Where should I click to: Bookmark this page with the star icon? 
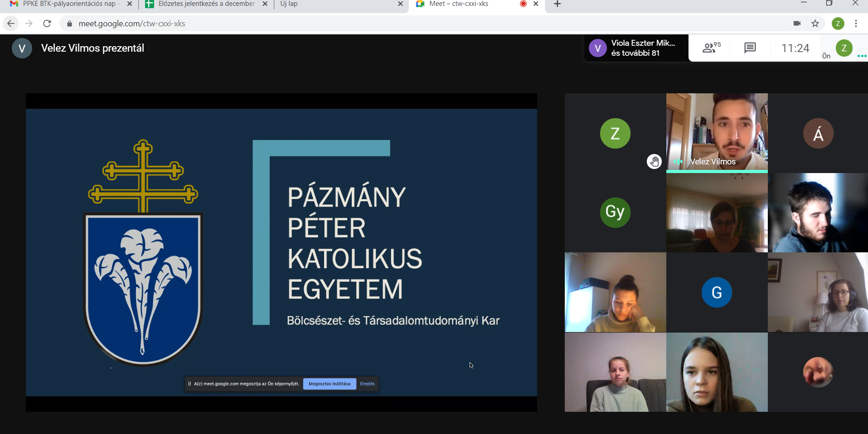(815, 24)
